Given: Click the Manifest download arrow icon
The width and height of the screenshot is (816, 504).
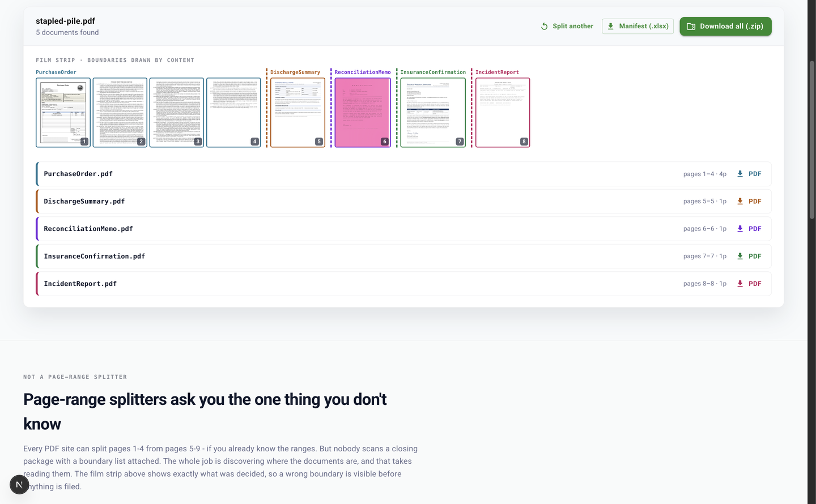Looking at the screenshot, I should click(610, 26).
